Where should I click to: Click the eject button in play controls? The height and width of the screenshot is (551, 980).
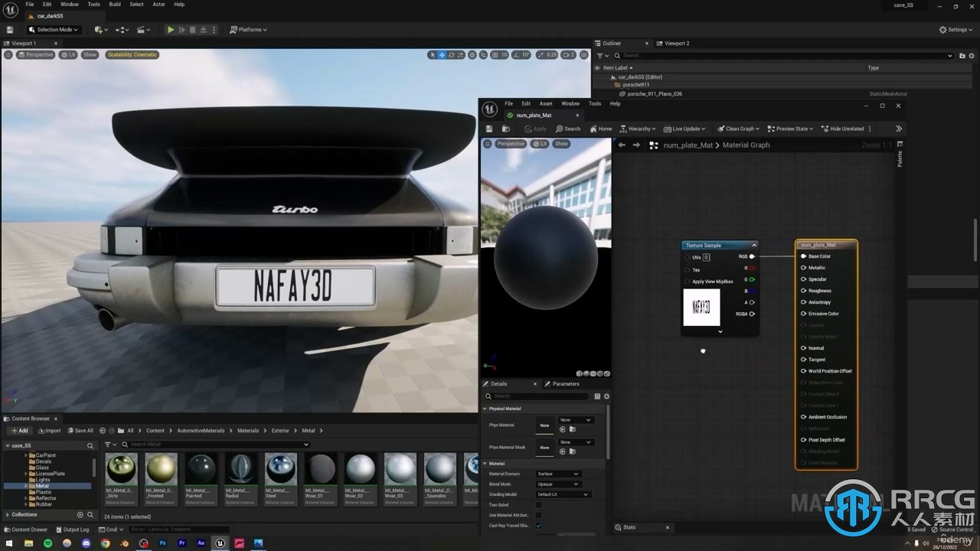click(x=204, y=30)
